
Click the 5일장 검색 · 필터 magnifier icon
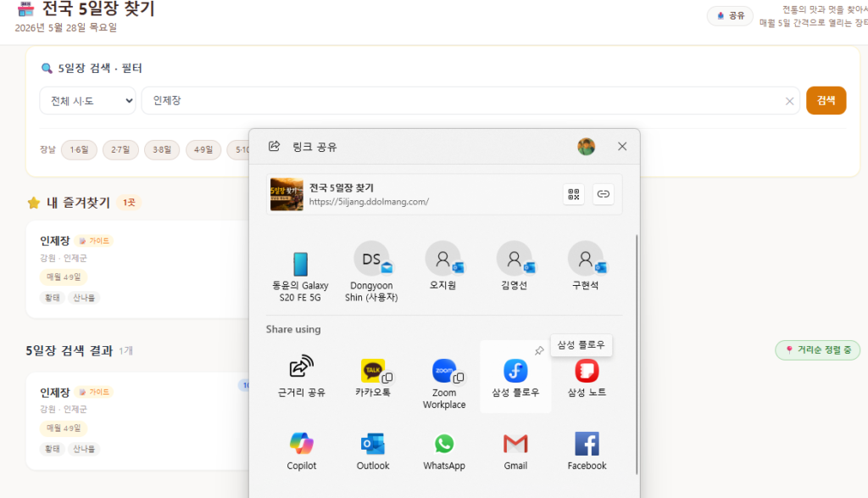47,68
